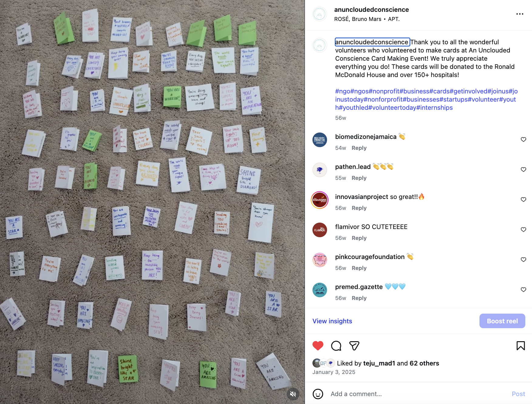Open the three-dot more options menu
The image size is (532, 404).
tap(520, 14)
